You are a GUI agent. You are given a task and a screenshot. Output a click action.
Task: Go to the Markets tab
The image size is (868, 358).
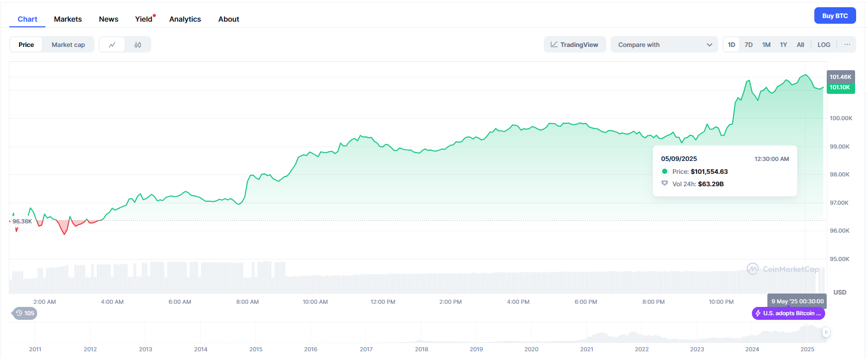[68, 19]
